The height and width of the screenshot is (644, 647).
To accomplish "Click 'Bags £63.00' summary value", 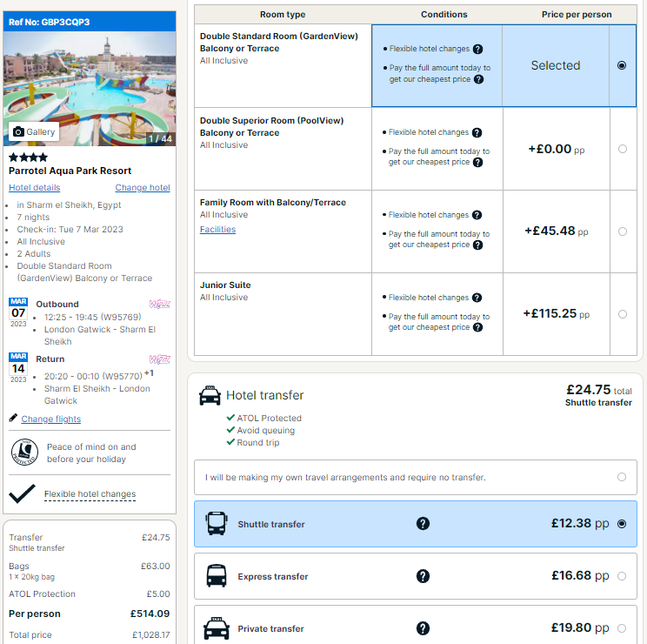I will pyautogui.click(x=155, y=566).
